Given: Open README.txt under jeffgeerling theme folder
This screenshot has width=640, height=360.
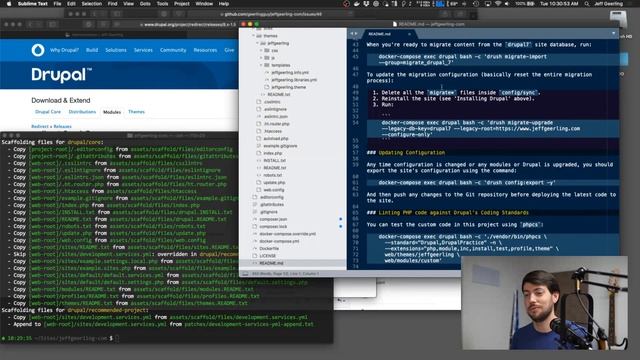Looking at the screenshot, I should point(278,95).
